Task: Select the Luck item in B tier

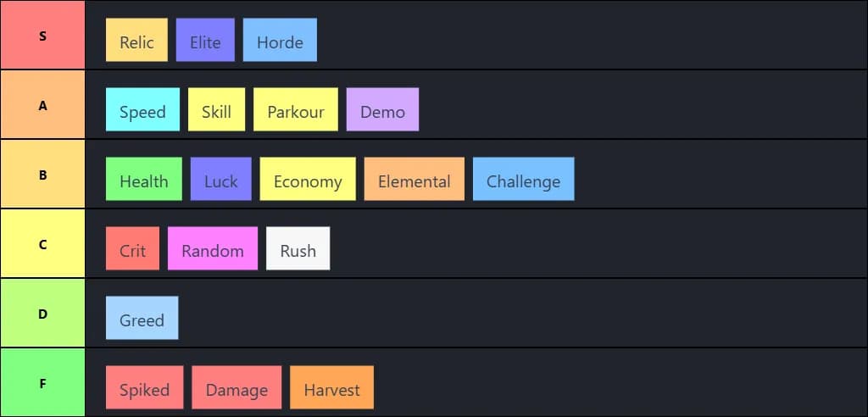Action: pyautogui.click(x=220, y=179)
